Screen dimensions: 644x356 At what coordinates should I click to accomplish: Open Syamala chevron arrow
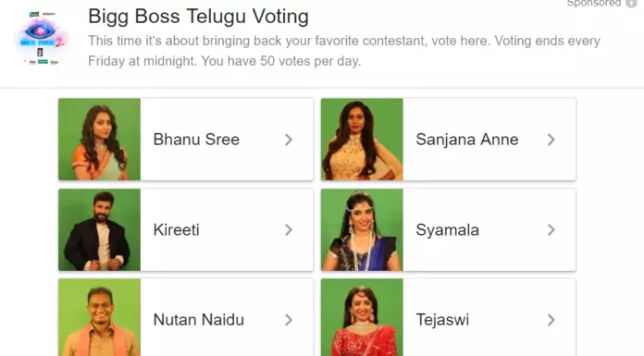551,230
